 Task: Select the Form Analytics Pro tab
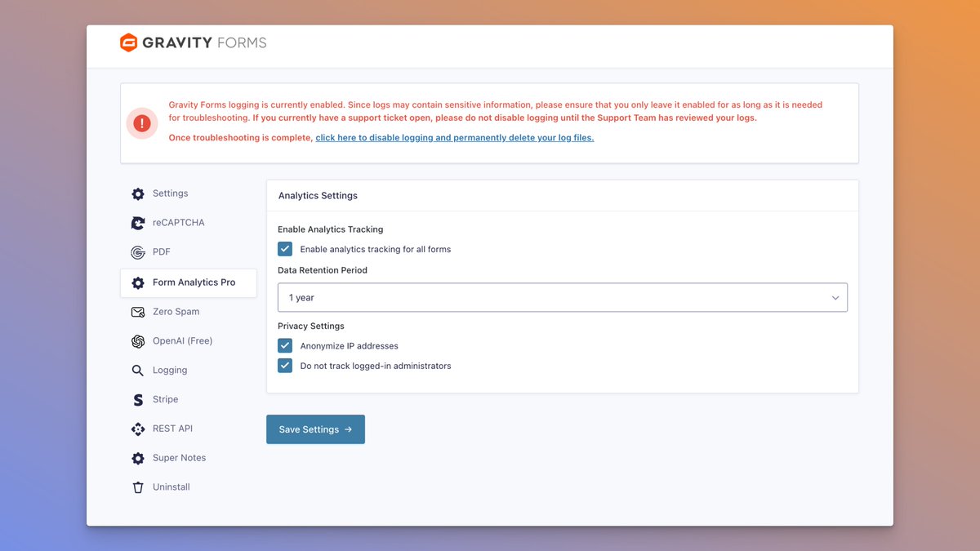click(189, 282)
